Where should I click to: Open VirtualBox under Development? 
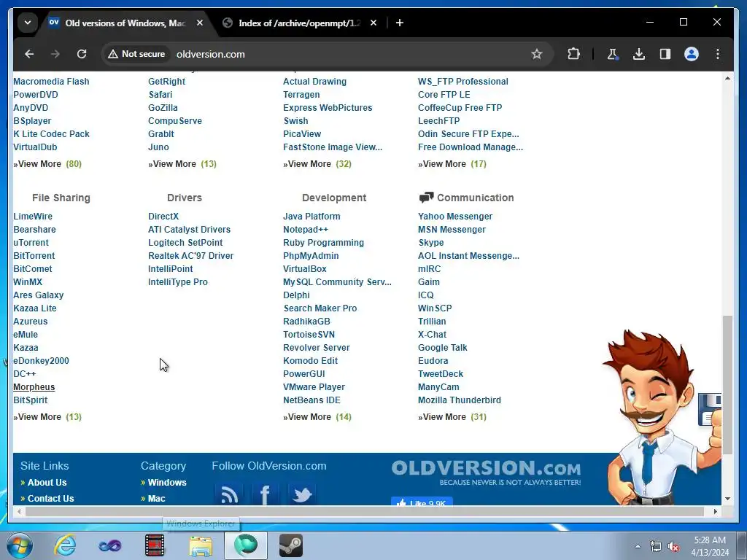(305, 268)
